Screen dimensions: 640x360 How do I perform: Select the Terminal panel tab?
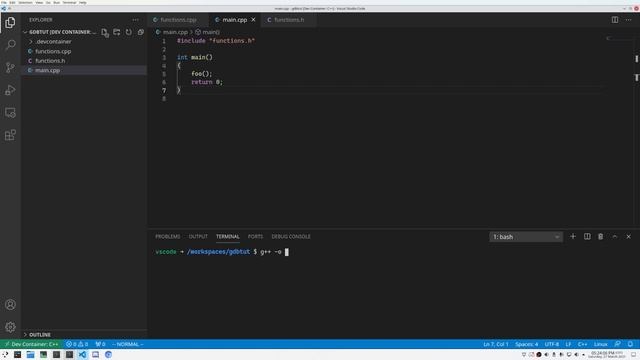(227, 237)
